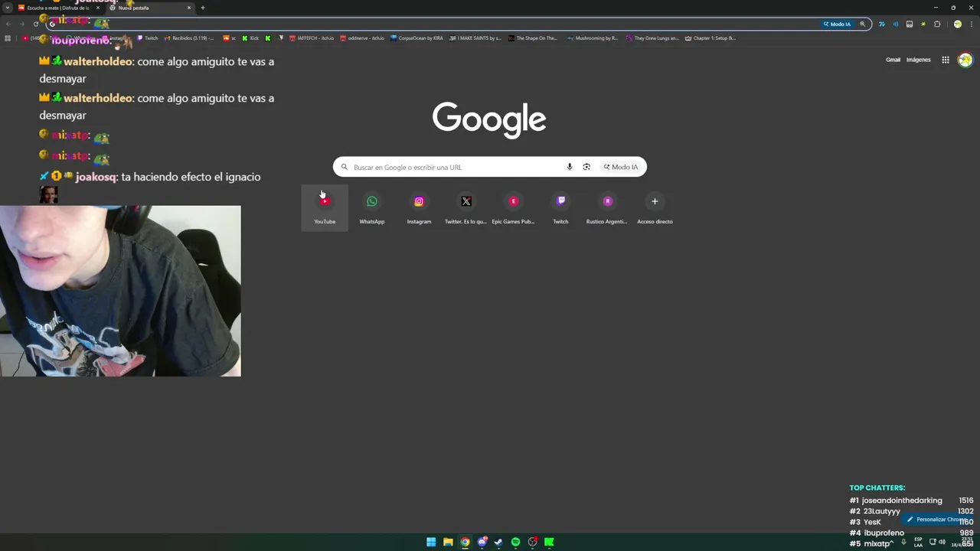Viewport: 980px width, 551px height.
Task: Open a new browser tab with plus
Action: [202, 8]
